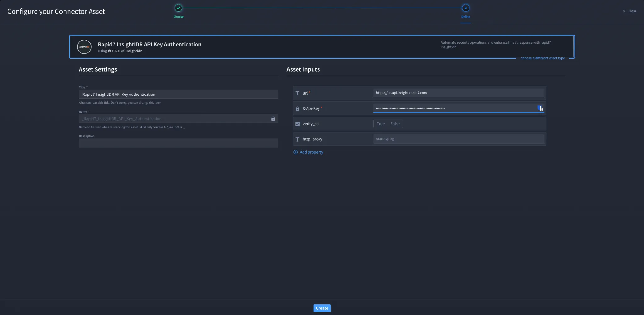Click the checkbox icon beside verify_ssl
This screenshot has width=644, height=315.
point(297,124)
